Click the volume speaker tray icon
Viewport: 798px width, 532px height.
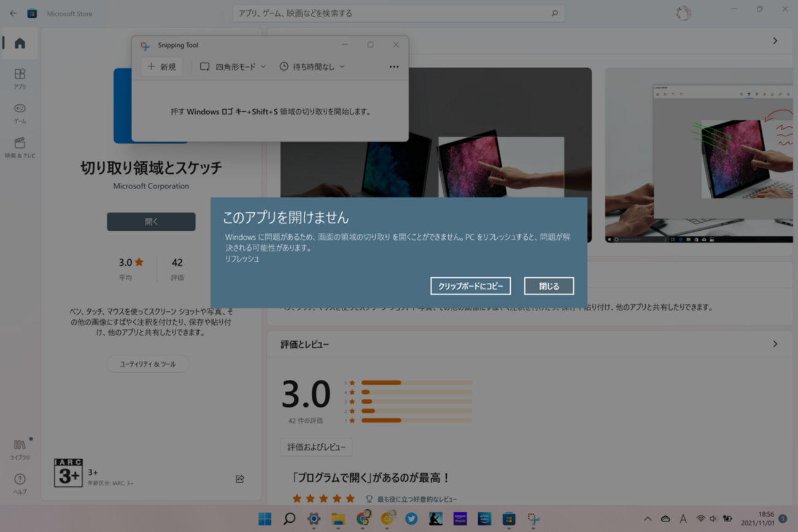tap(714, 519)
